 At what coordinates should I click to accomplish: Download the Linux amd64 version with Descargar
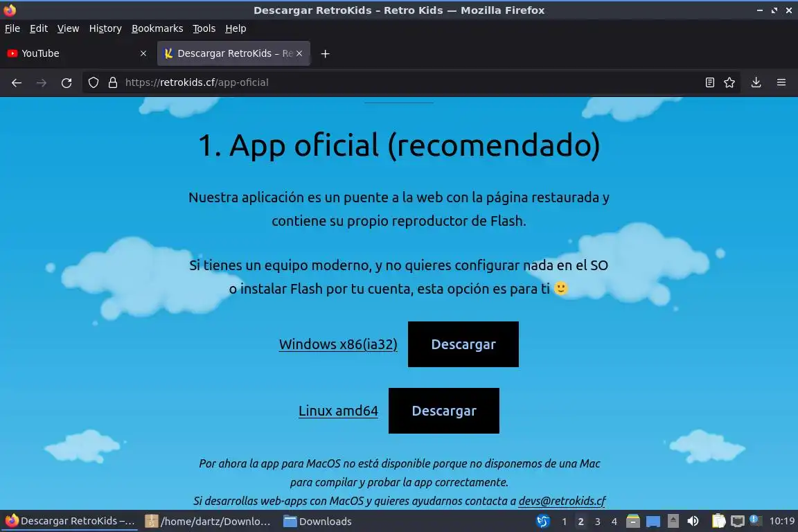444,411
